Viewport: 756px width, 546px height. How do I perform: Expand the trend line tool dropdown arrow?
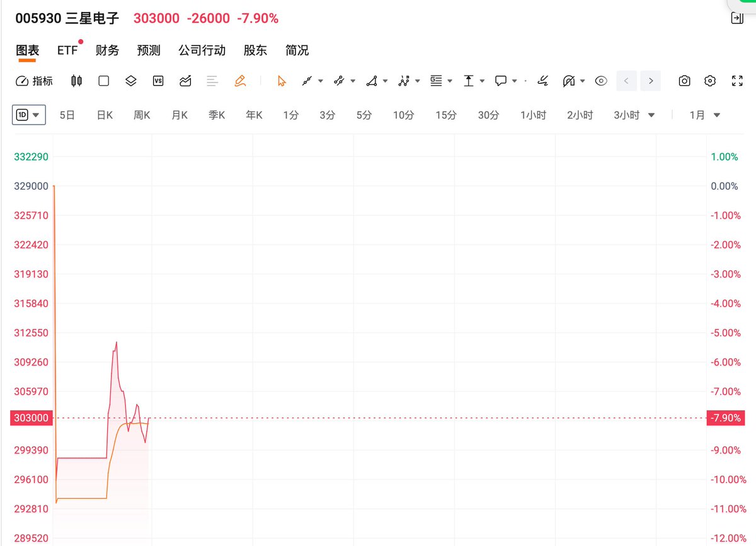coord(321,81)
